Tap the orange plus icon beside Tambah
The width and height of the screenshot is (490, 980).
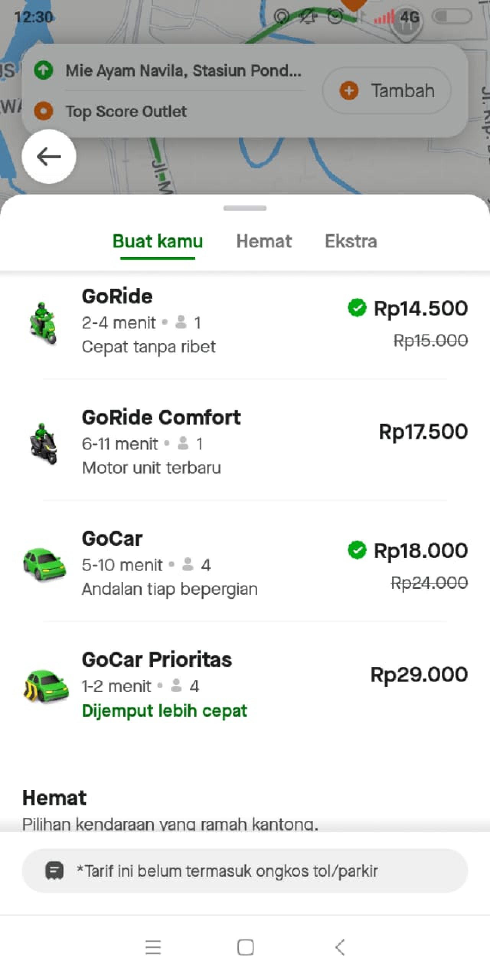click(349, 91)
